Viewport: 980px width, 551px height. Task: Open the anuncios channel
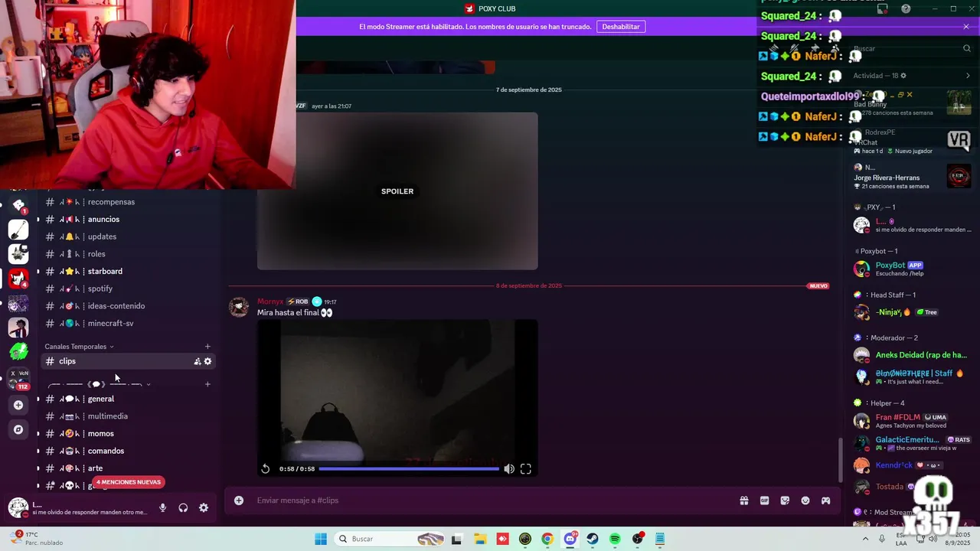129,219
